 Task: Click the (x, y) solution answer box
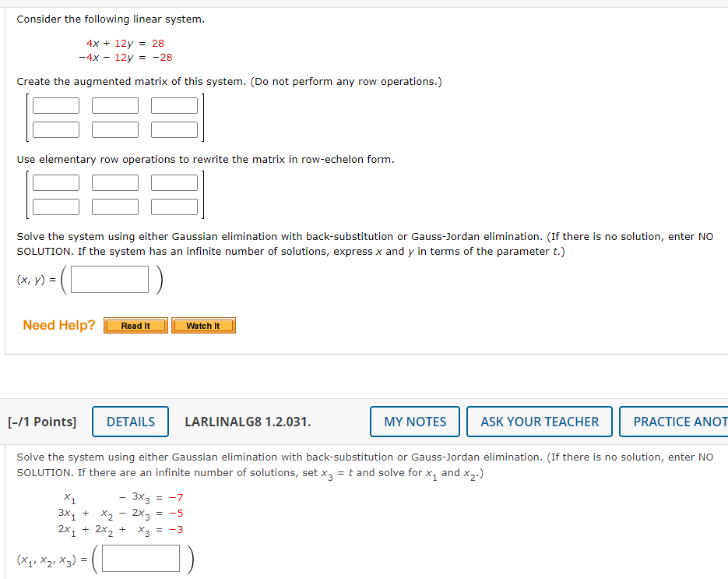point(108,280)
